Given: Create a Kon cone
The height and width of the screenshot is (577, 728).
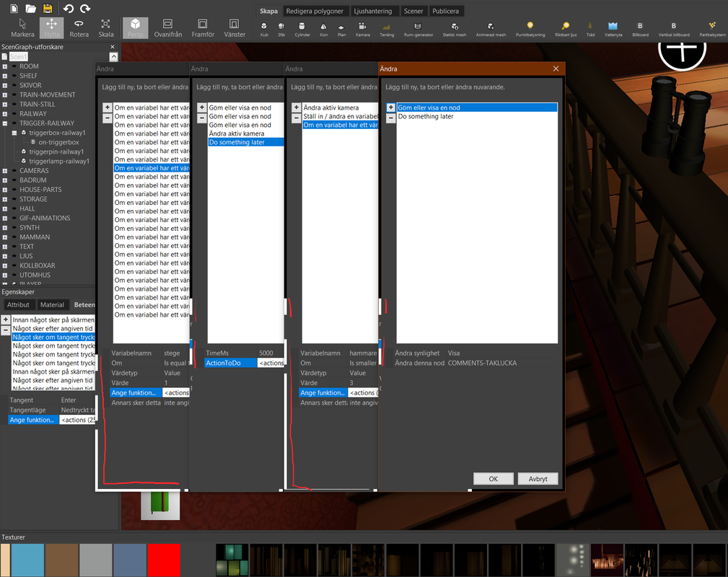Looking at the screenshot, I should coord(324,30).
